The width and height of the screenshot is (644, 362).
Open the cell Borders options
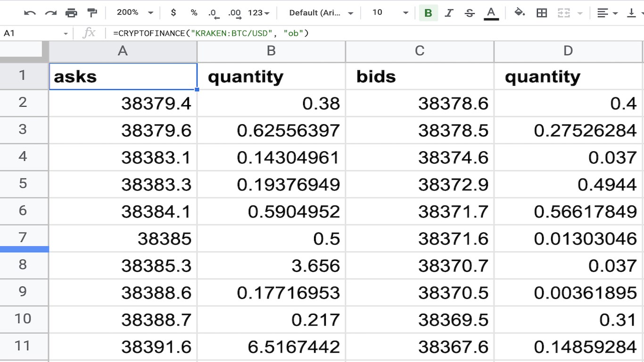542,13
